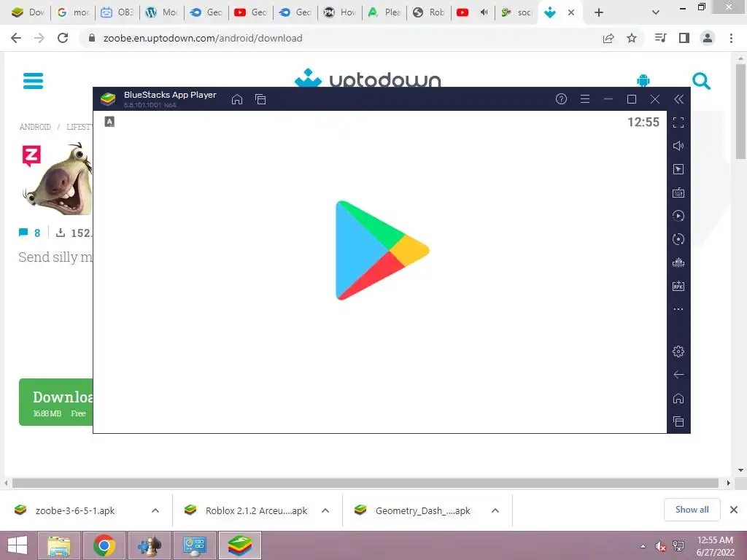
Task: Toggle Chrome side panel
Action: pos(684,38)
